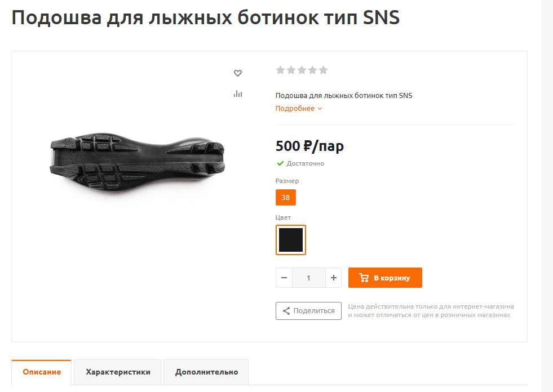Decrease quantity with the minus button
Image resolution: width=553 pixels, height=392 pixels.
pos(284,278)
